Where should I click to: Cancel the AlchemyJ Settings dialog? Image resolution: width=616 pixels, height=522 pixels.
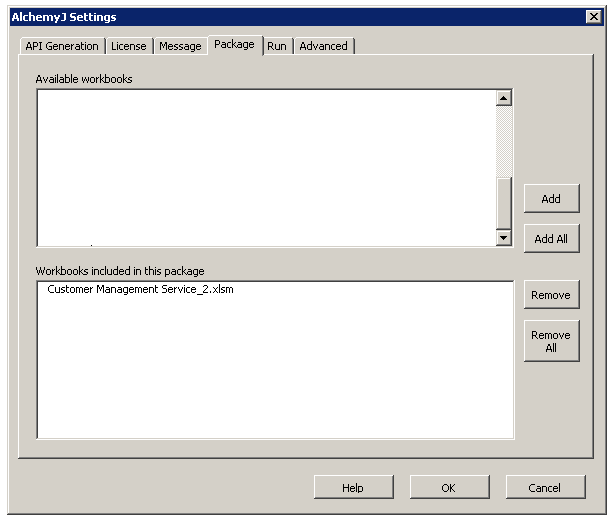545,488
